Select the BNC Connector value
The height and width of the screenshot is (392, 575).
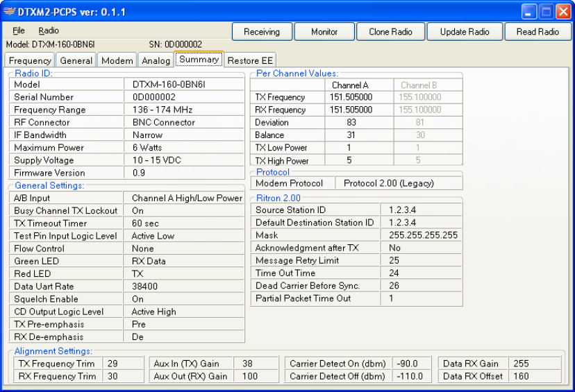[x=164, y=122]
